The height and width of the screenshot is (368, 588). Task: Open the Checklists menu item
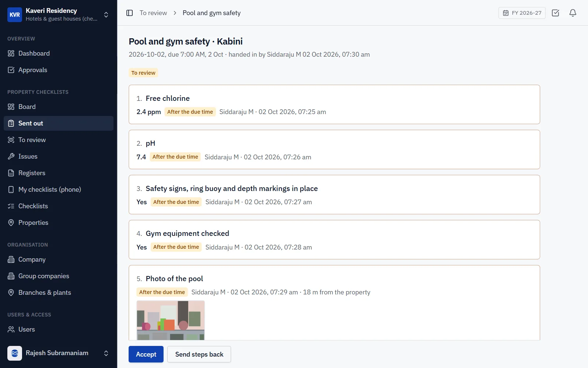click(58, 206)
